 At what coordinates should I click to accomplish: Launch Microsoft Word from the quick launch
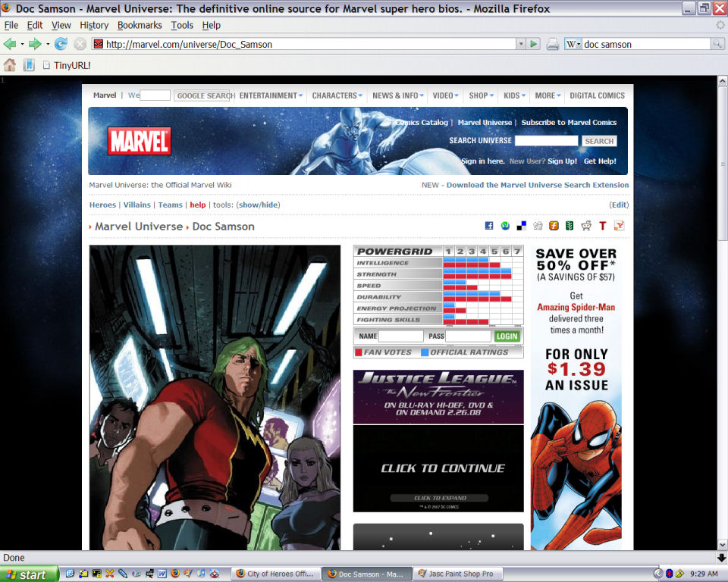[x=162, y=574]
